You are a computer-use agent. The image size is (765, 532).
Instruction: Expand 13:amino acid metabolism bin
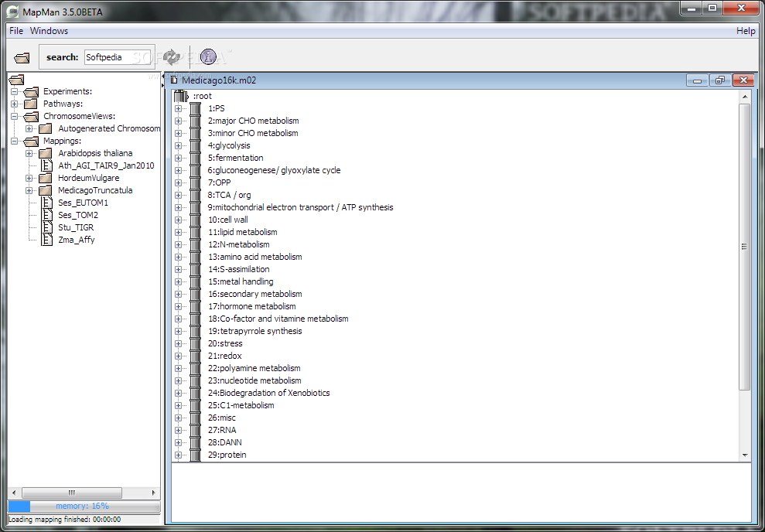tap(178, 257)
